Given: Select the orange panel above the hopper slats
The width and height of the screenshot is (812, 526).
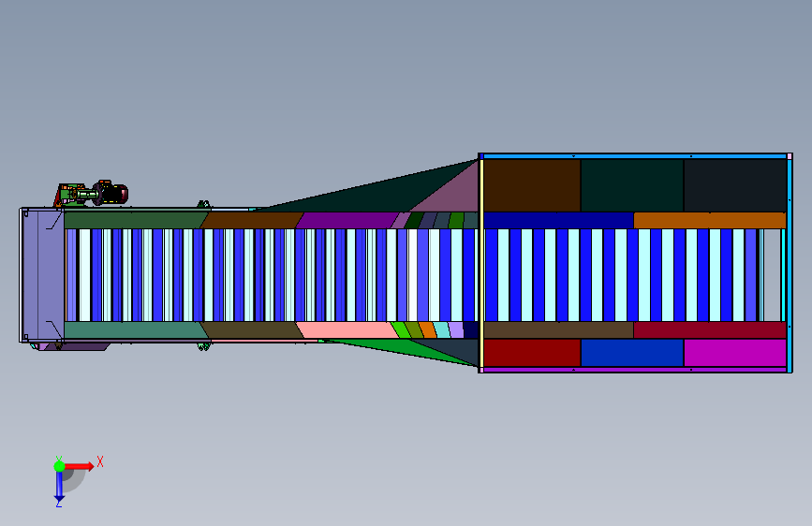Looking at the screenshot, I should (x=710, y=220).
